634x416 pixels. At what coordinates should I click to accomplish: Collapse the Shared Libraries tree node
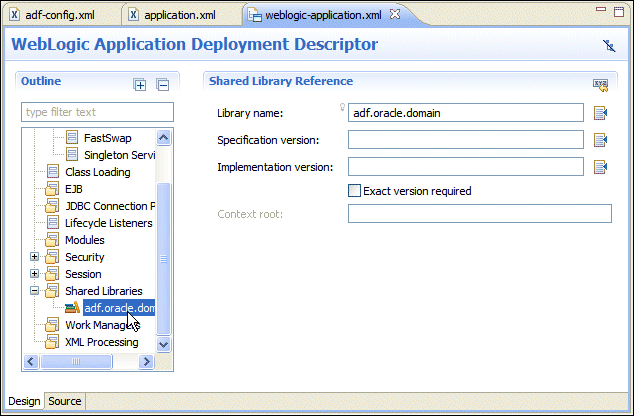click(35, 290)
